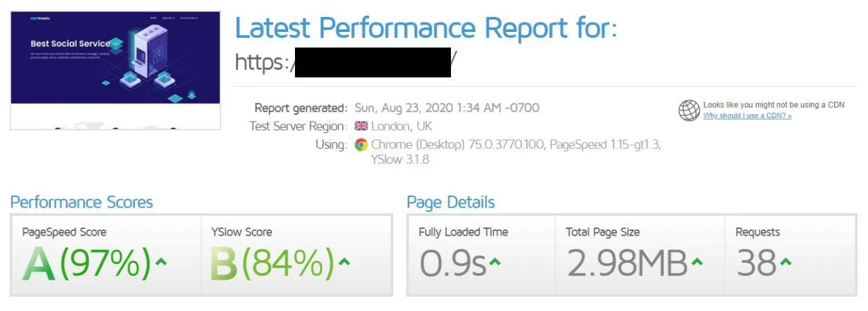Click the Page Details heading

pos(450,202)
